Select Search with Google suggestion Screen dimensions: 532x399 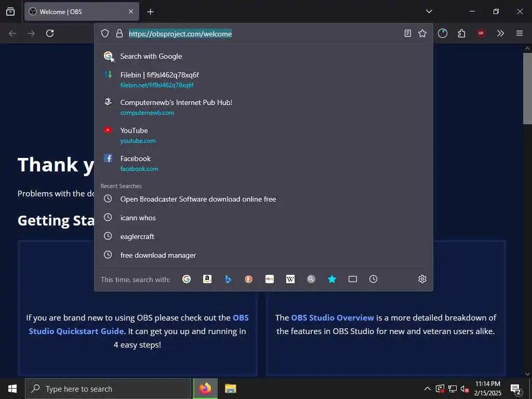pyautogui.click(x=263, y=56)
